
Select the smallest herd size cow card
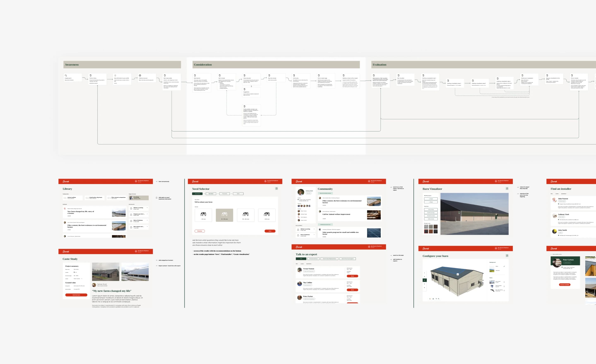(x=203, y=215)
